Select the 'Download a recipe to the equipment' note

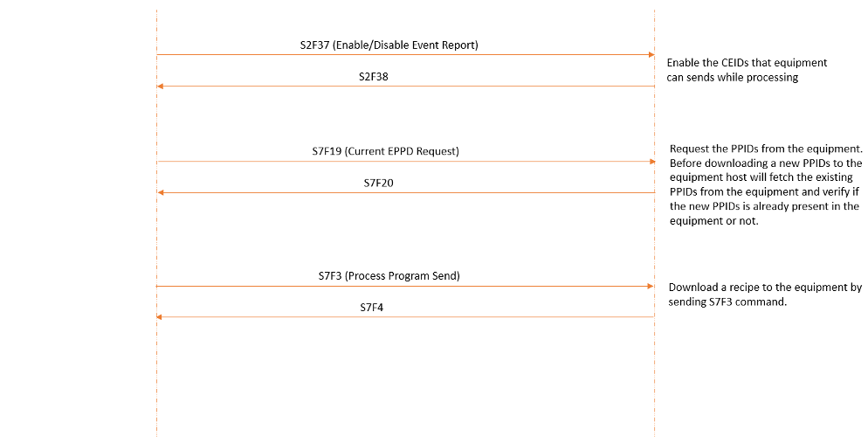coord(765,295)
